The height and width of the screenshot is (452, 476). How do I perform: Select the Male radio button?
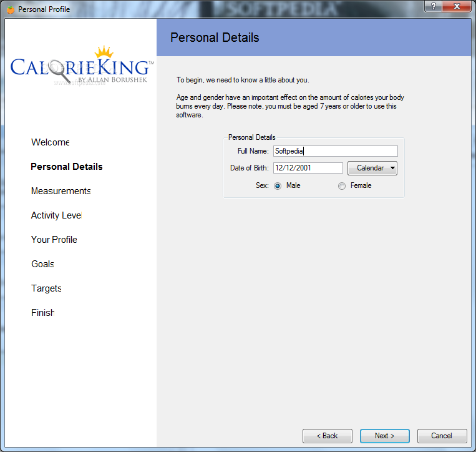(x=278, y=186)
